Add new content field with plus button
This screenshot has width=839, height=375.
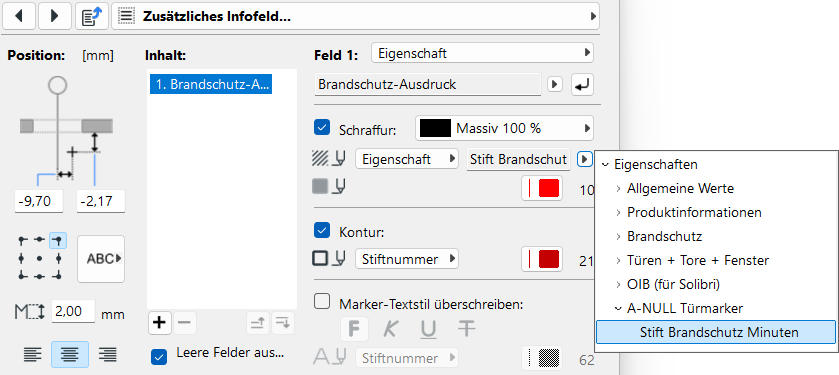(159, 323)
